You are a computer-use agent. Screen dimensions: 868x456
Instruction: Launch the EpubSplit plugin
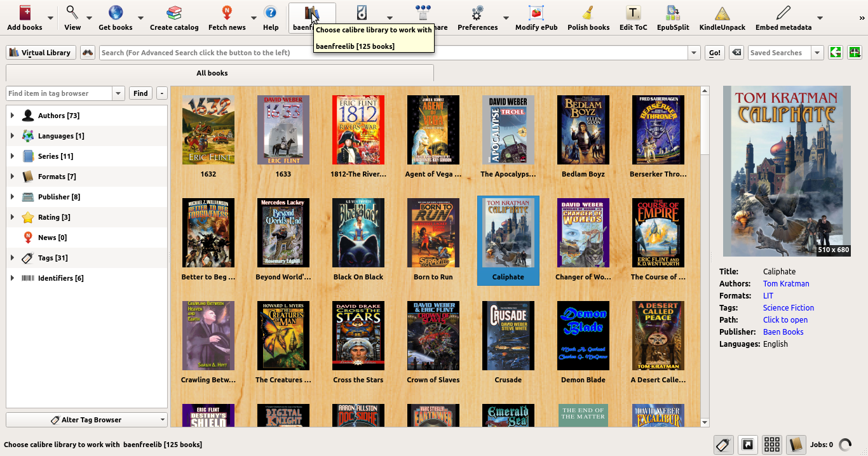[x=674, y=13]
